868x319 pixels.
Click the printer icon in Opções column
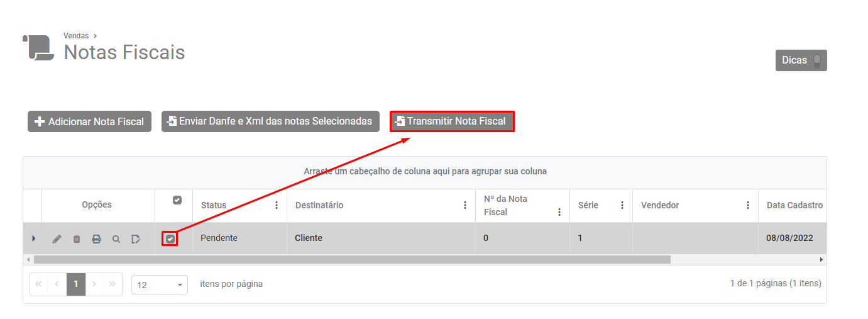[97, 239]
